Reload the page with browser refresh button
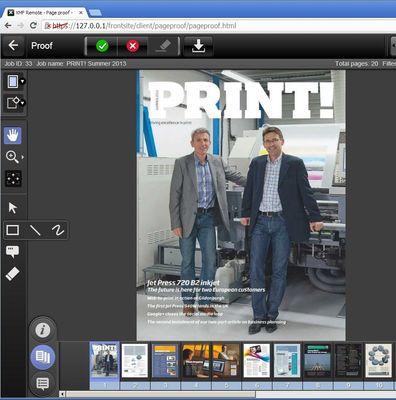Screen dimensions: 396x400 point(33,25)
